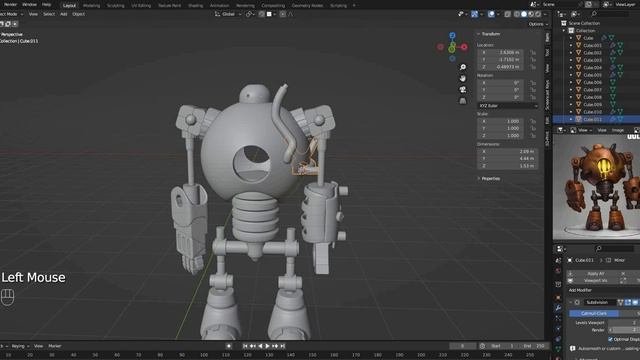Switch to the Sculpting workspace tab
This screenshot has height=360, width=640.
point(116,6)
